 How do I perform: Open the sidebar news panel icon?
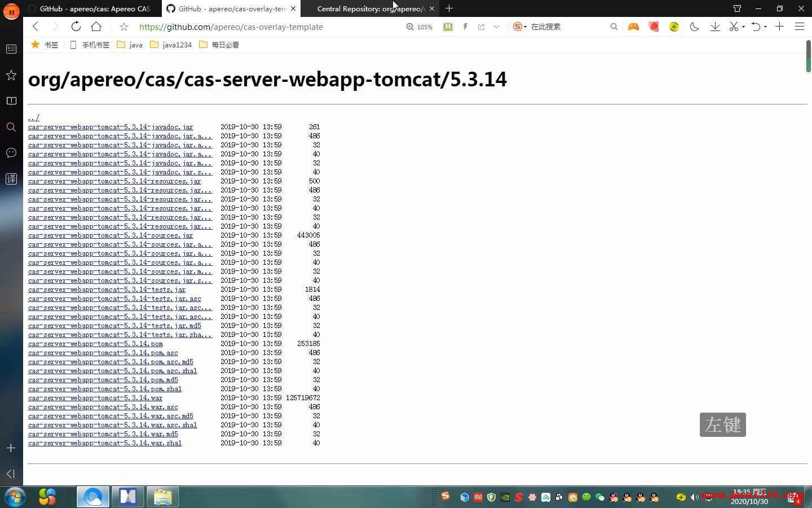tap(11, 49)
